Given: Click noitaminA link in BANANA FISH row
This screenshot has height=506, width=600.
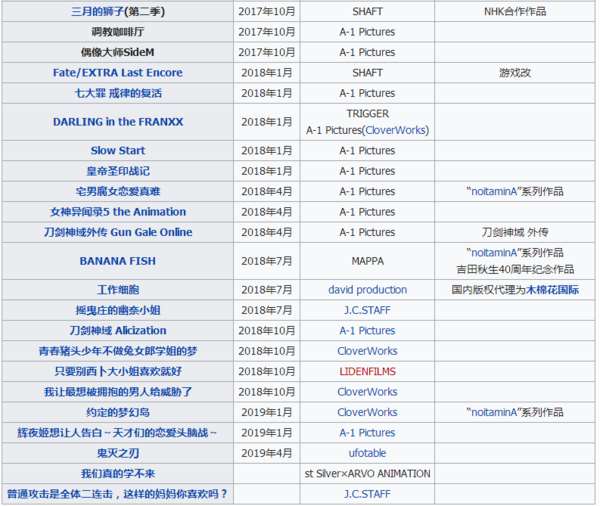Looking at the screenshot, I should point(494,253).
